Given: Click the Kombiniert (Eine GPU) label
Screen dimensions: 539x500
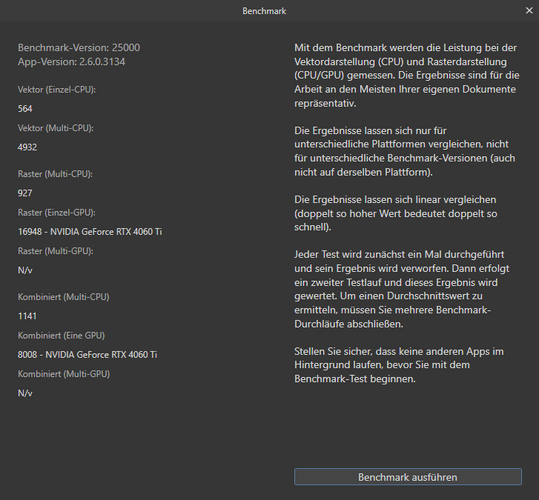Looking at the screenshot, I should tap(61, 336).
